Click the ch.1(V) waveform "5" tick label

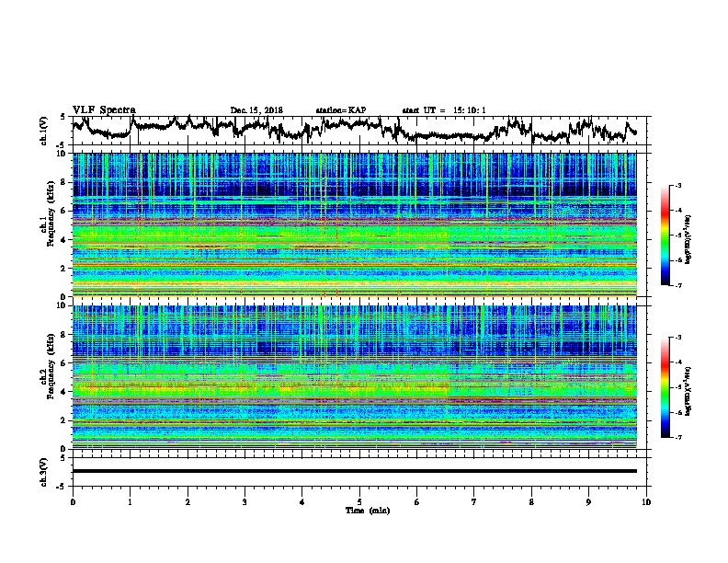pyautogui.click(x=63, y=117)
